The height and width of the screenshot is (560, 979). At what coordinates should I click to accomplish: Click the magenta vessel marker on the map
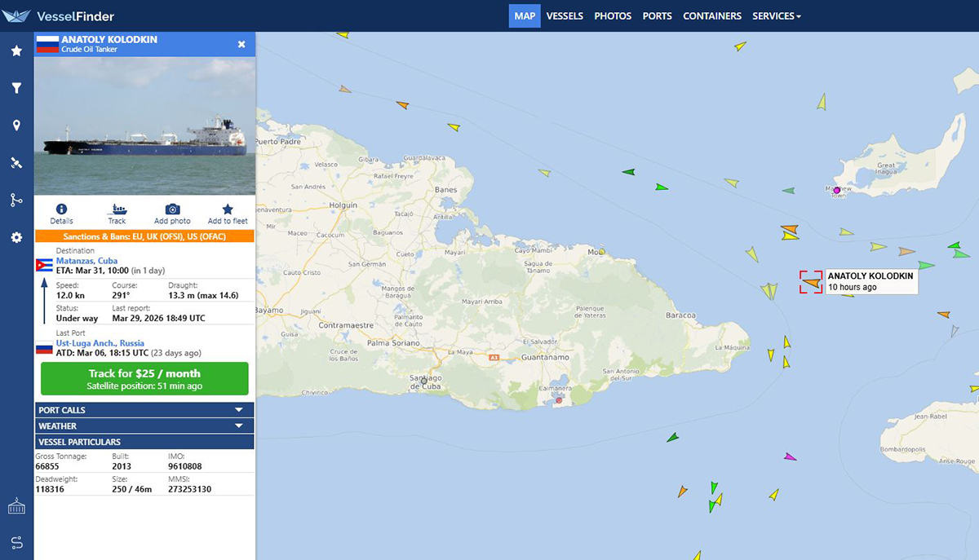coord(790,456)
